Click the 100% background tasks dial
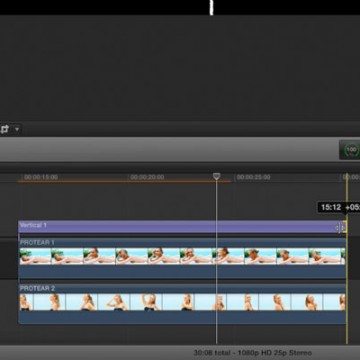The image size is (360, 360). [x=351, y=150]
